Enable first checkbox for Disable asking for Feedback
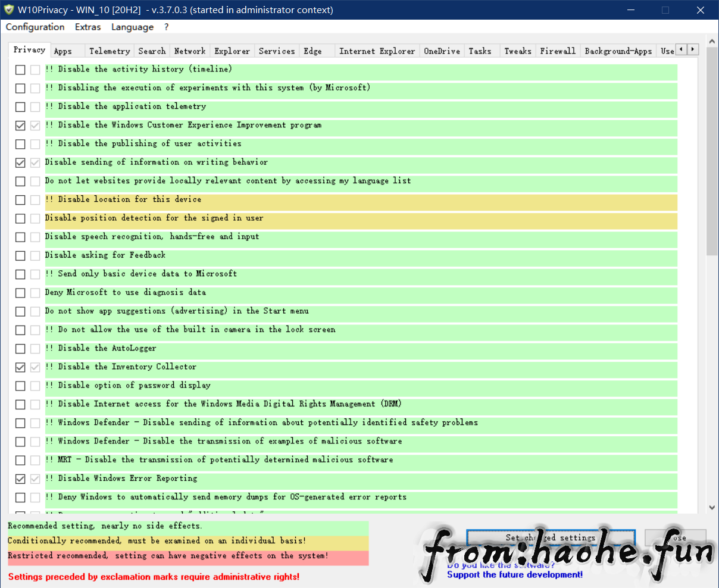This screenshot has height=588, width=719. click(x=20, y=255)
